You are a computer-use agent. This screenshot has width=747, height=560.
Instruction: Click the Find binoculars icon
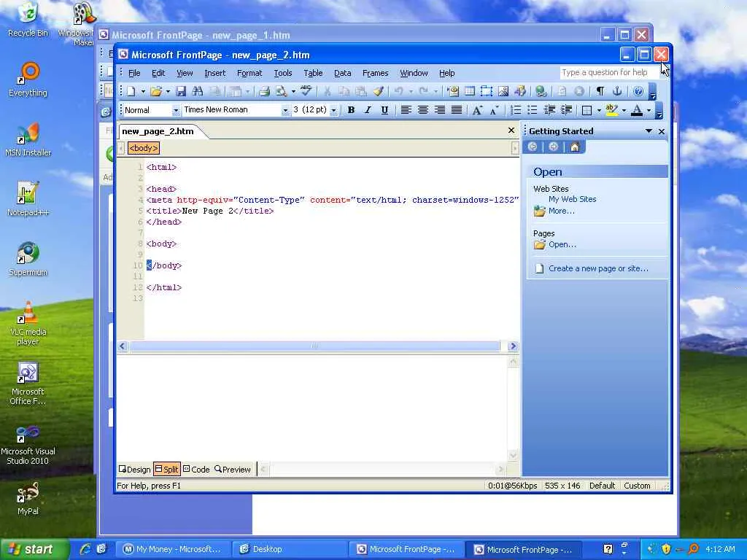tap(197, 91)
